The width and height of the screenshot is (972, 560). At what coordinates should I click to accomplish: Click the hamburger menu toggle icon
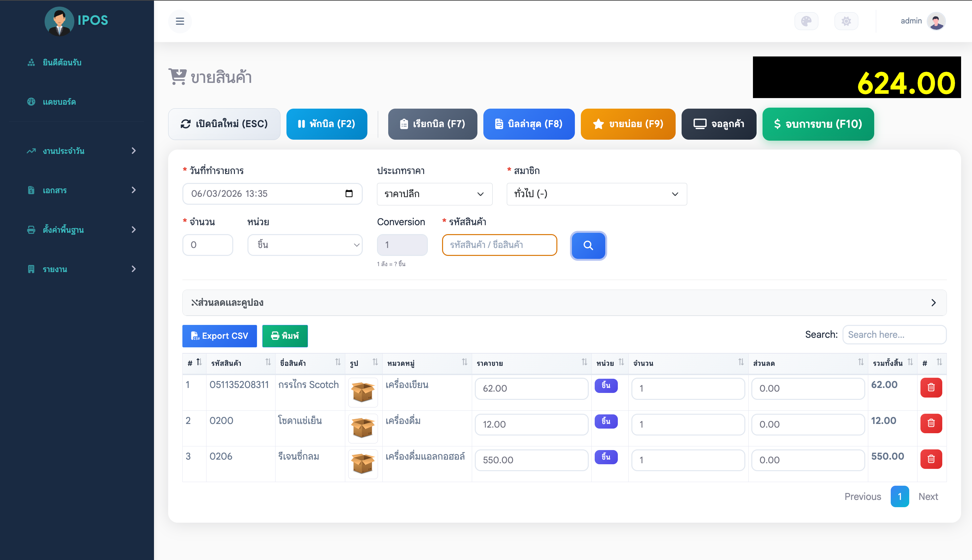180,21
